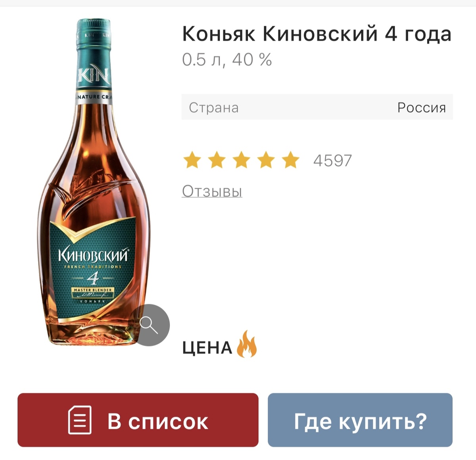
Task: Select the fifth rating star
Action: [x=291, y=160]
